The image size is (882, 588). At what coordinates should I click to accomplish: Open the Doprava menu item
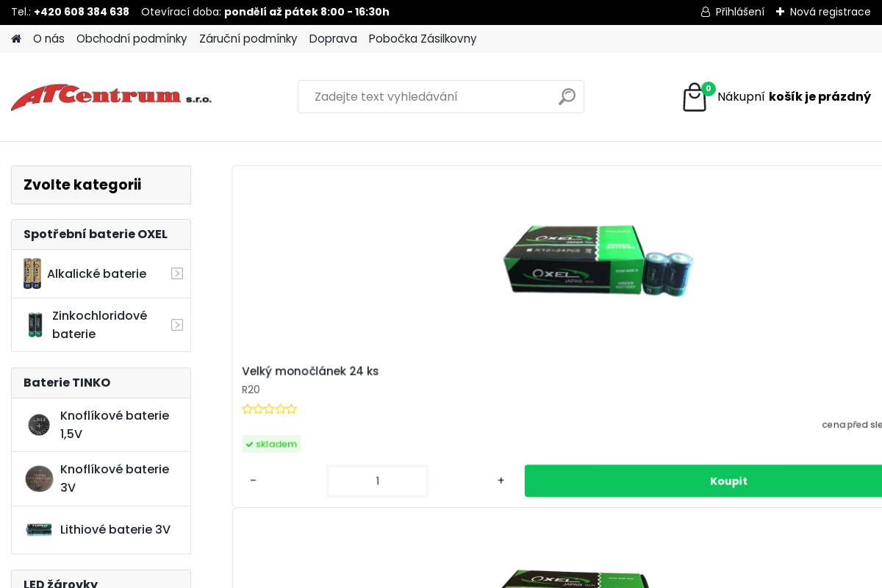[x=333, y=39]
